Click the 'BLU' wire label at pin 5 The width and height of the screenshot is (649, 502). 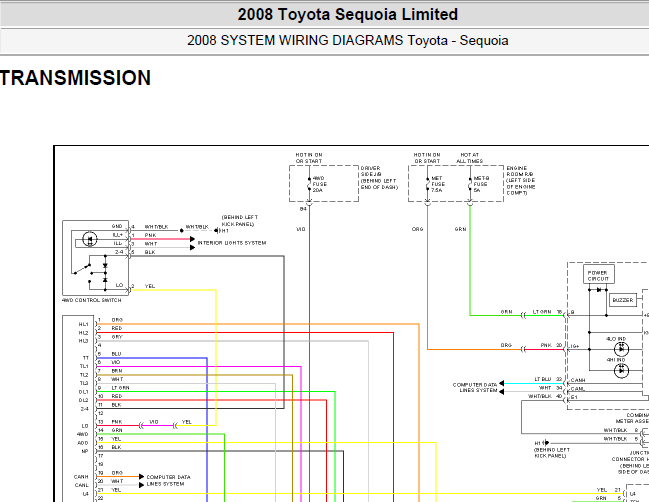point(116,354)
